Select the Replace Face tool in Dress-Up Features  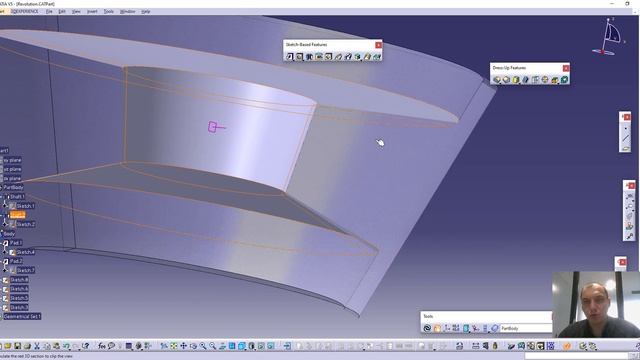tap(564, 80)
